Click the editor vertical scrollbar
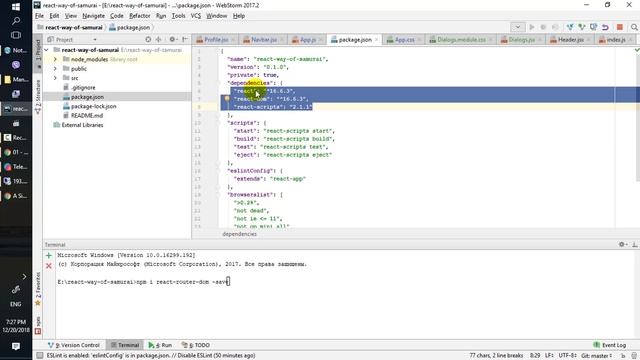Viewport: 640px width, 360px height. point(638,118)
